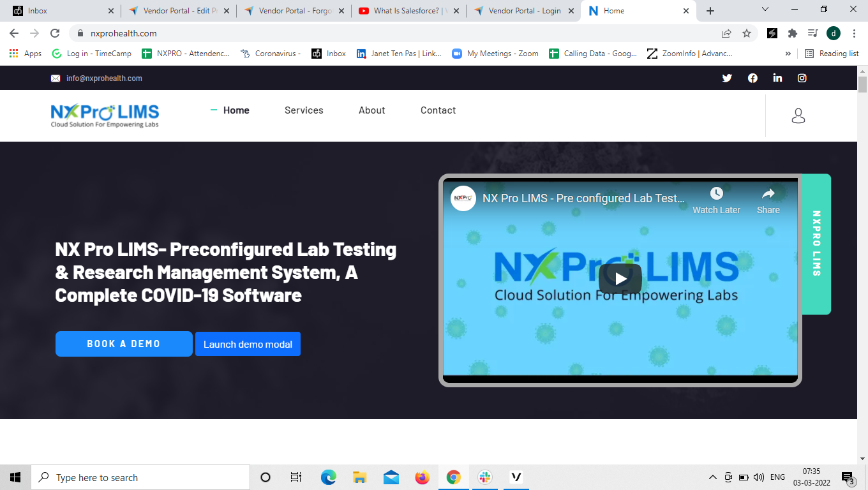Click the user account icon in navigation bar
The width and height of the screenshot is (868, 490).
(798, 115)
